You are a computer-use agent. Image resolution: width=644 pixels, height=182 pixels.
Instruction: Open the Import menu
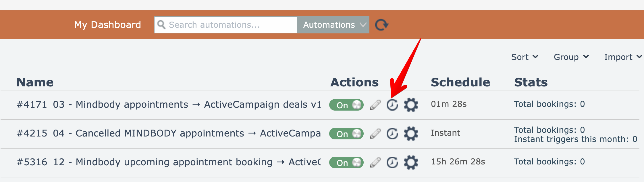(x=622, y=57)
